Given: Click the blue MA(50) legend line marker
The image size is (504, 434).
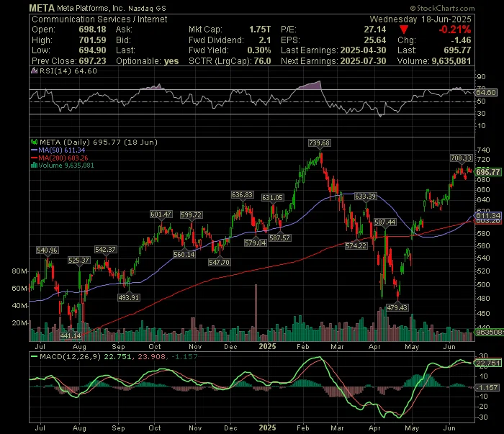Looking at the screenshot, I should [x=34, y=150].
